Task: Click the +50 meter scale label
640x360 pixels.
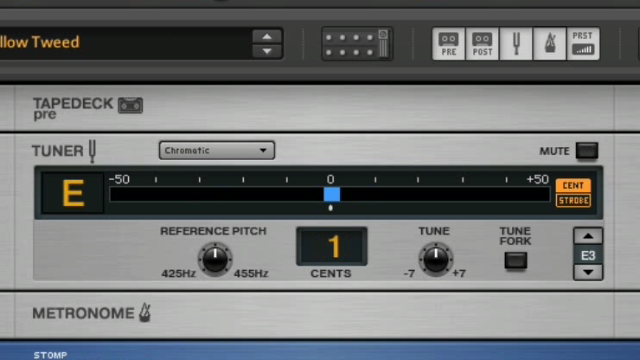Action: pyautogui.click(x=538, y=179)
